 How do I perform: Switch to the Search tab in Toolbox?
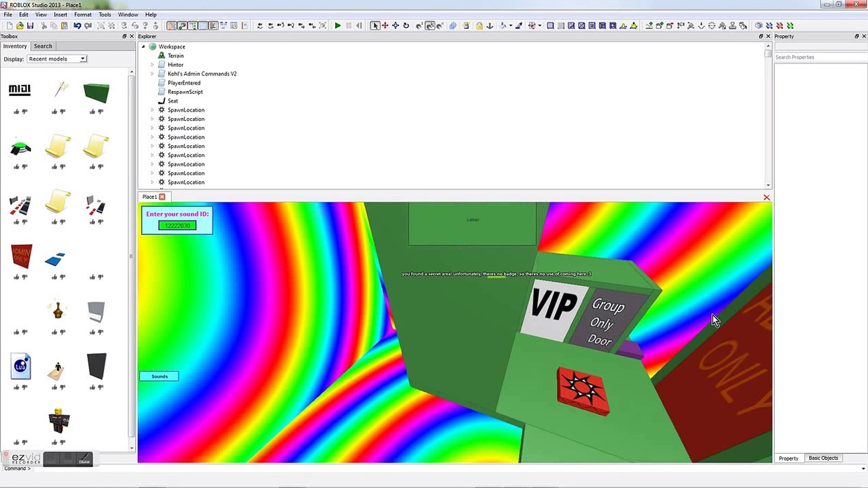coord(43,46)
